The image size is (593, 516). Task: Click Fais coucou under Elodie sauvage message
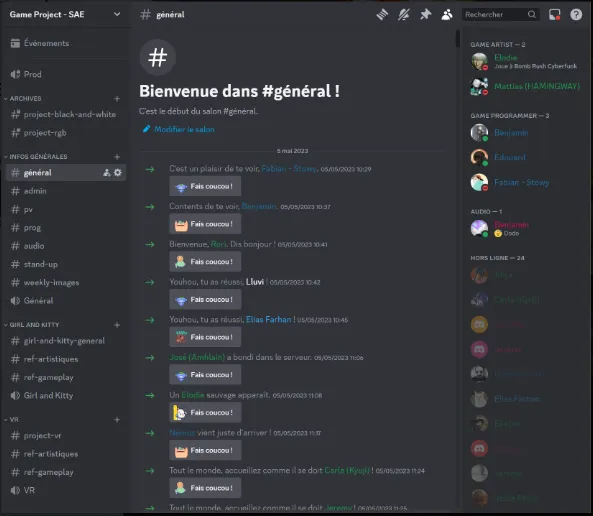tap(205, 413)
